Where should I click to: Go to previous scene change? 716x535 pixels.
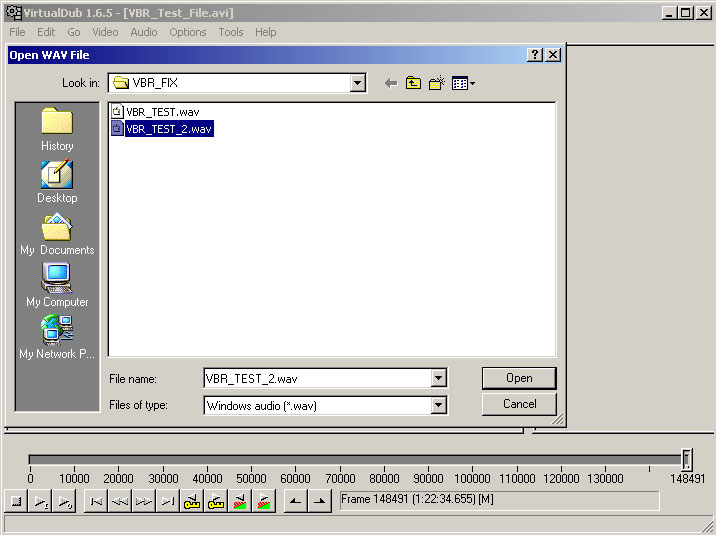(240, 501)
